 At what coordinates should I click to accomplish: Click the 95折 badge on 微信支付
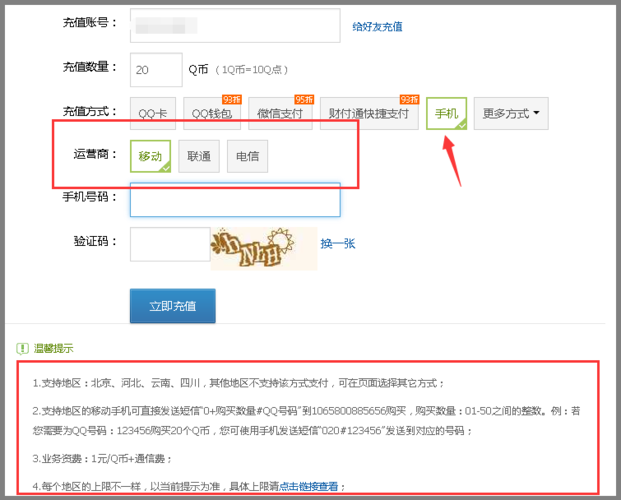pos(304,99)
